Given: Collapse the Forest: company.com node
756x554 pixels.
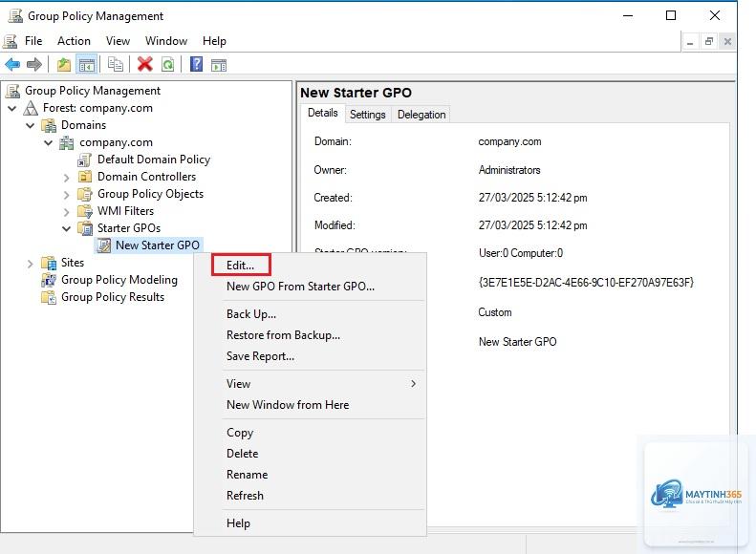Looking at the screenshot, I should pos(12,108).
